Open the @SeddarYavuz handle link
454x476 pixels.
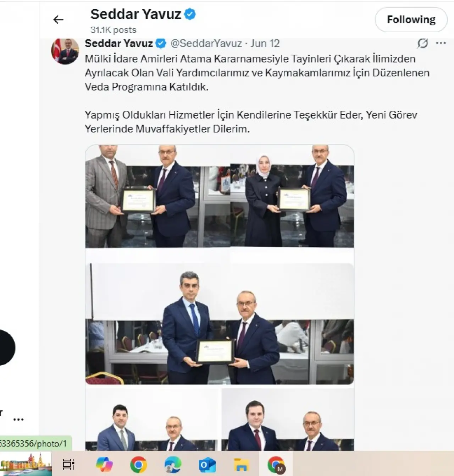tap(206, 43)
